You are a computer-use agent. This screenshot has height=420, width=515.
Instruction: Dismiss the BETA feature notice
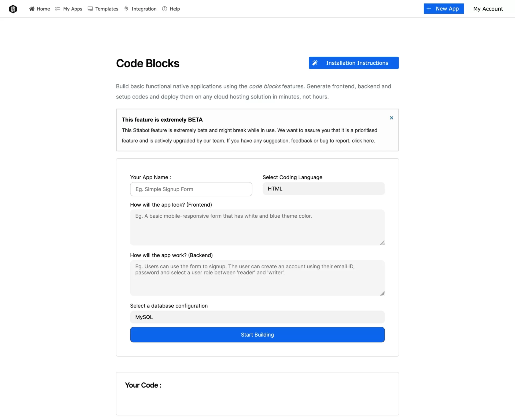391,118
